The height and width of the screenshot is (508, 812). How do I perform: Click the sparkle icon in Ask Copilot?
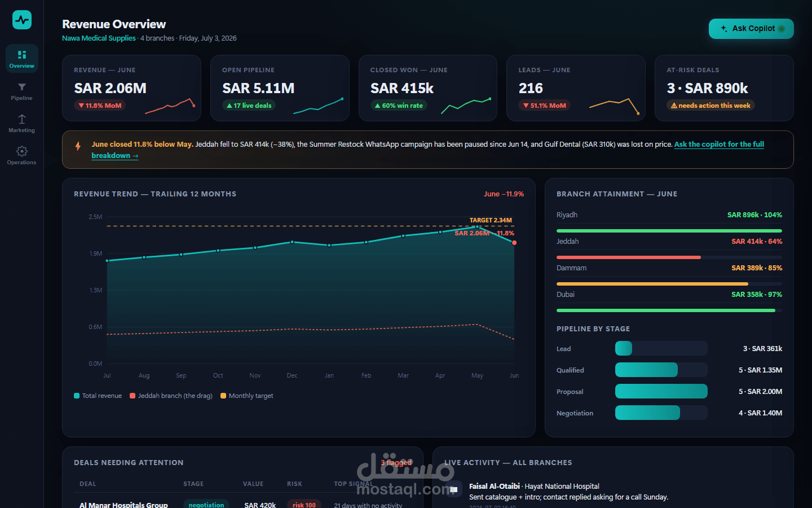[724, 28]
